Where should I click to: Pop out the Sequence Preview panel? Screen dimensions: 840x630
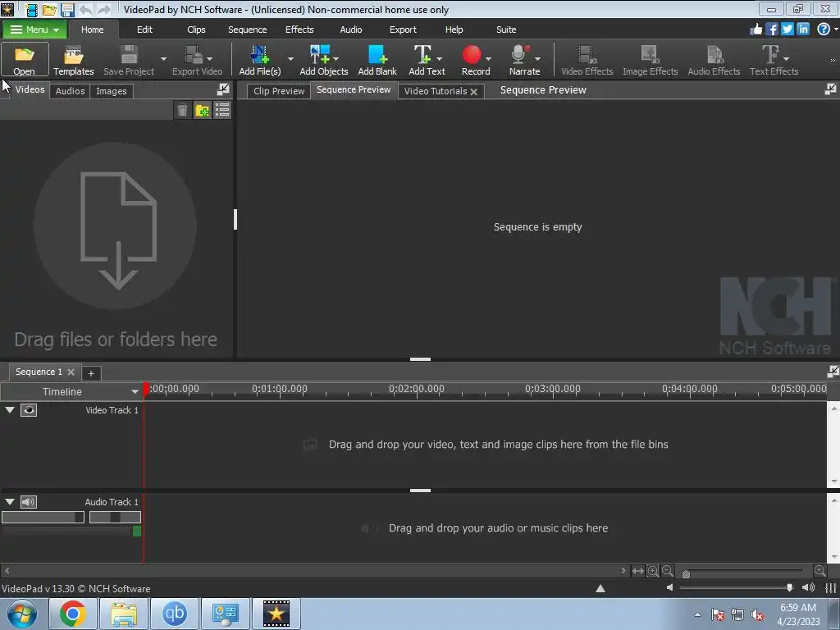tap(830, 89)
